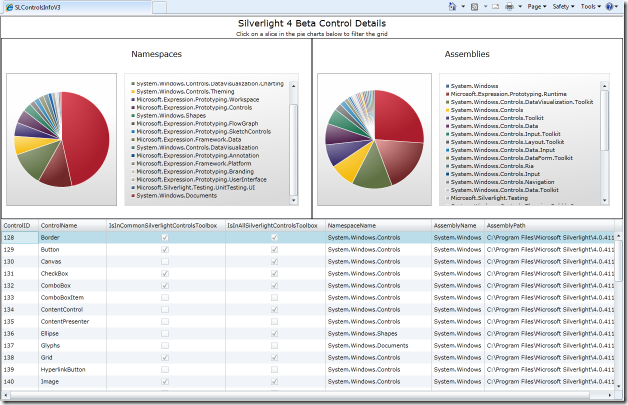
Task: Sort by IsInAllSilverlightControlsToolbox column header
Action: [x=275, y=226]
